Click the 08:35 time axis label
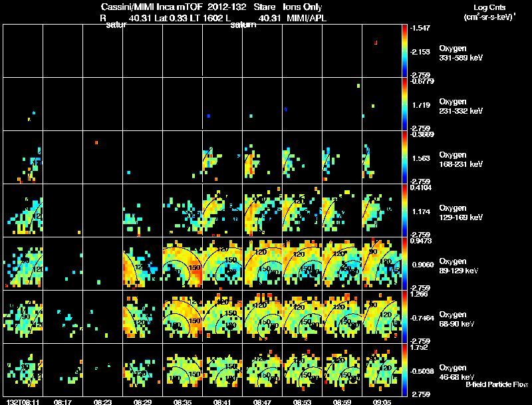 (x=182, y=402)
